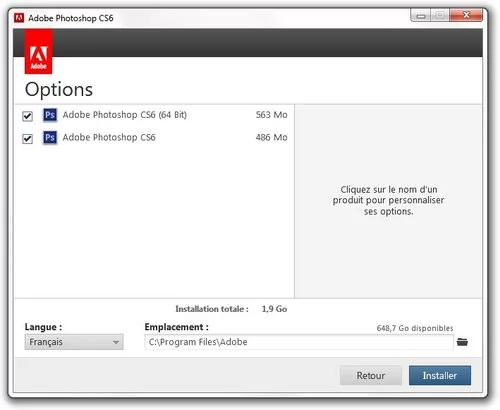Open the Langue dropdown showing Français
500x410 pixels.
(x=74, y=342)
